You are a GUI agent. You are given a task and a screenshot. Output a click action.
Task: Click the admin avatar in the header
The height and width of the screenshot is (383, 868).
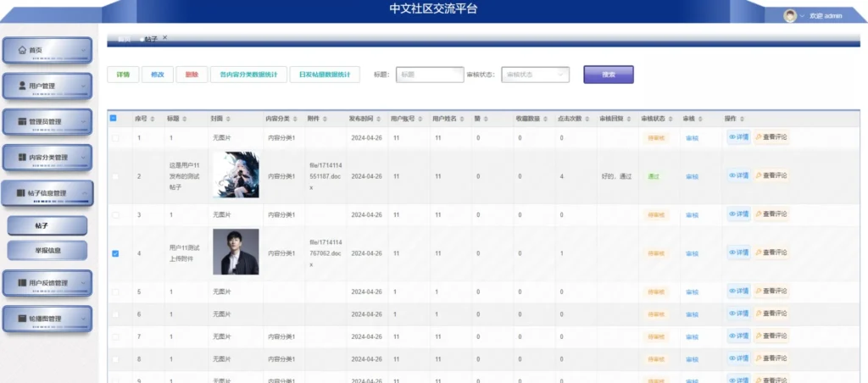790,16
